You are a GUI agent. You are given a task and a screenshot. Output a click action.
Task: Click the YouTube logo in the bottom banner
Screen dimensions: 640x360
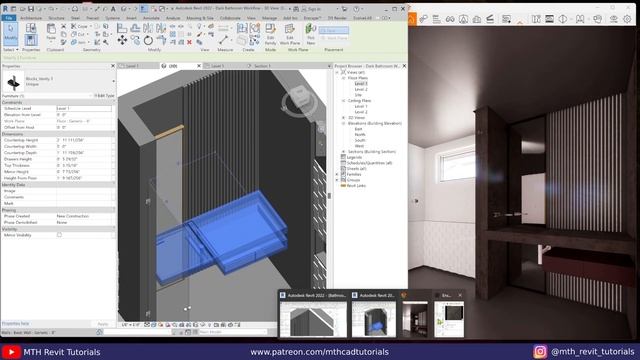(x=11, y=352)
